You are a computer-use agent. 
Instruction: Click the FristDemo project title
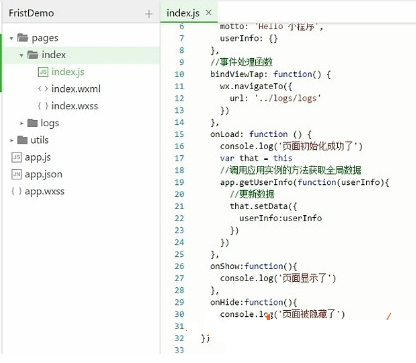(x=31, y=13)
